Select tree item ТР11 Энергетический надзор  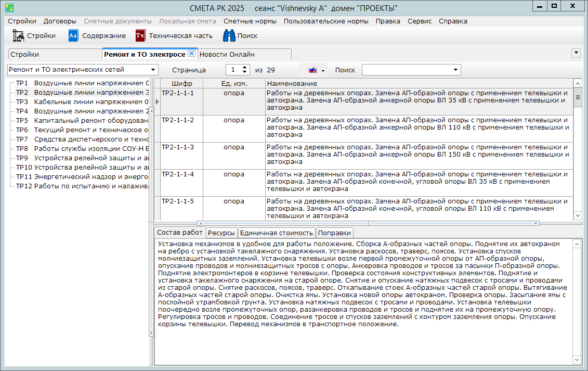pos(82,177)
